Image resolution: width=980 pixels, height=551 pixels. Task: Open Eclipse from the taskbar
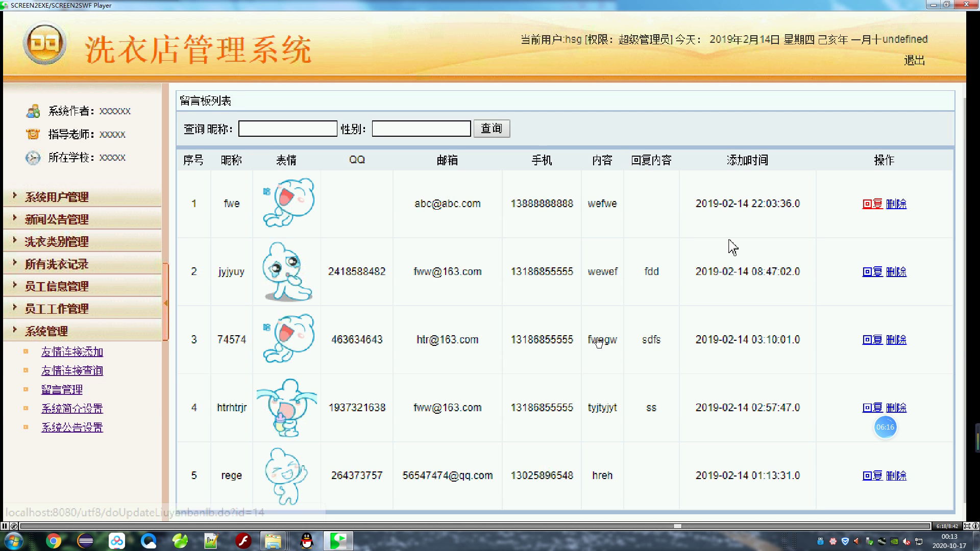[85, 541]
